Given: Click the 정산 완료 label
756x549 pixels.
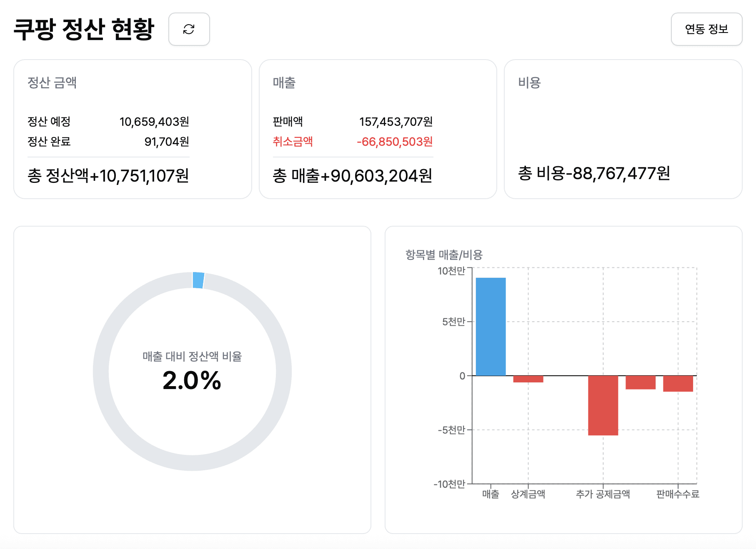Looking at the screenshot, I should 49,142.
